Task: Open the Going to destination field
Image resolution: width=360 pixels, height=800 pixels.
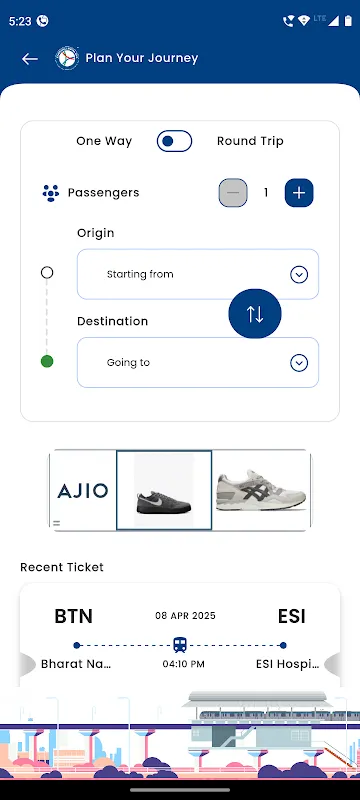Action: pyautogui.click(x=198, y=362)
